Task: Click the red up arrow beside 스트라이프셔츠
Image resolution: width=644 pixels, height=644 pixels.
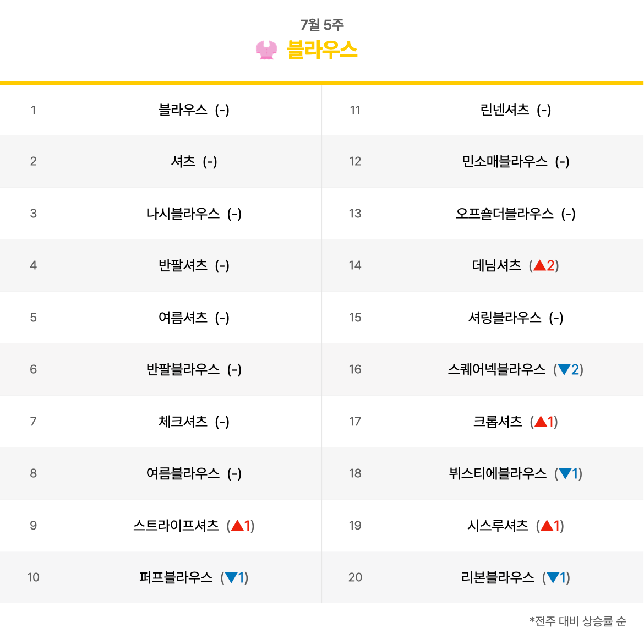Action: click(x=237, y=525)
